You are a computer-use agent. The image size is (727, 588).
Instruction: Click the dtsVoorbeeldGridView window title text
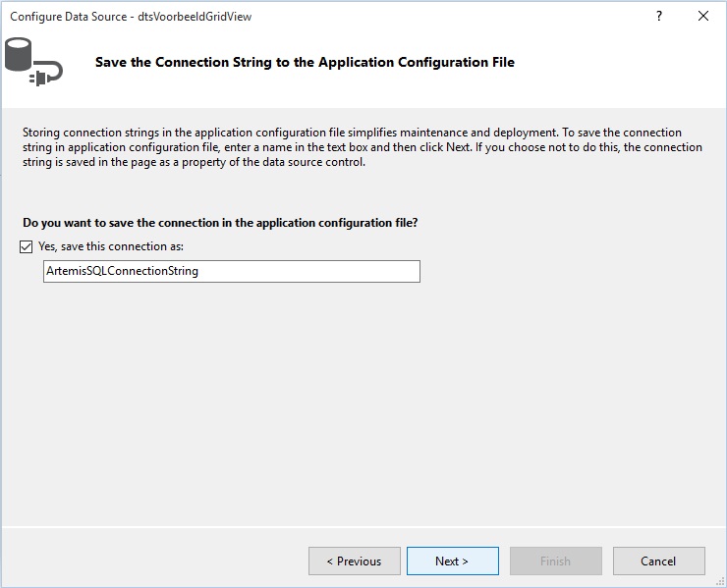click(195, 17)
